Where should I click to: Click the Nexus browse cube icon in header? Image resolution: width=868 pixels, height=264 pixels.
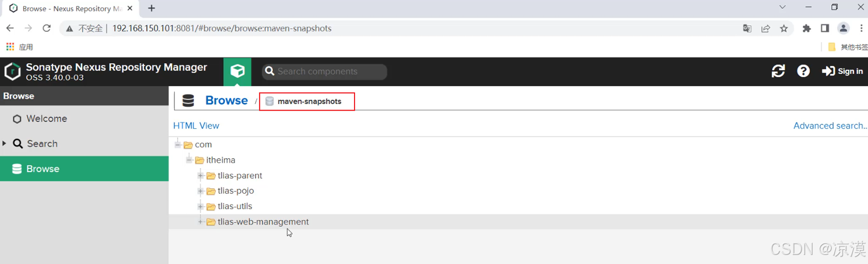coord(238,71)
